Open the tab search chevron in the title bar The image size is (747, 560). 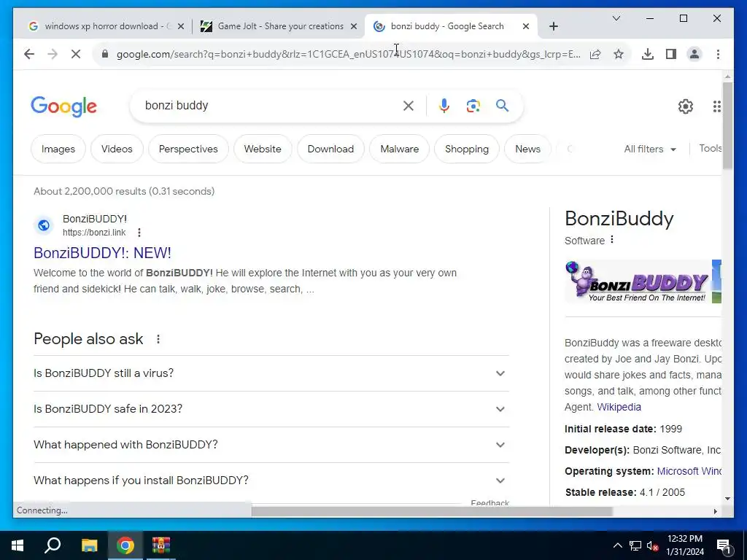616,18
